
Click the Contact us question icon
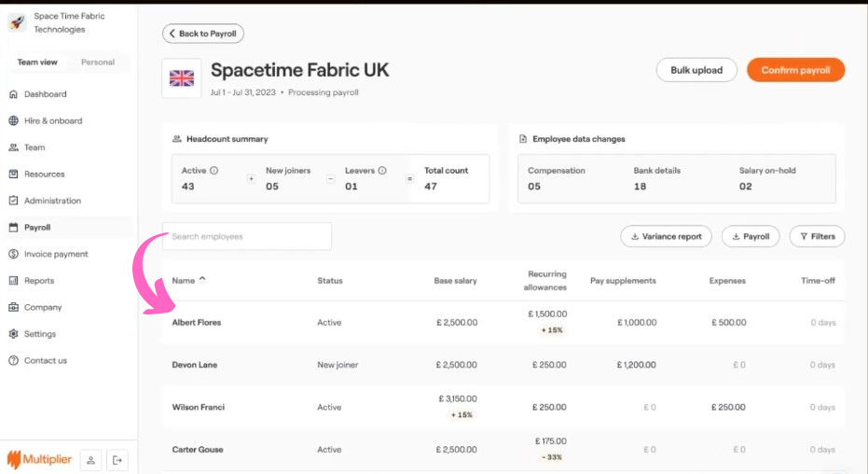13,360
